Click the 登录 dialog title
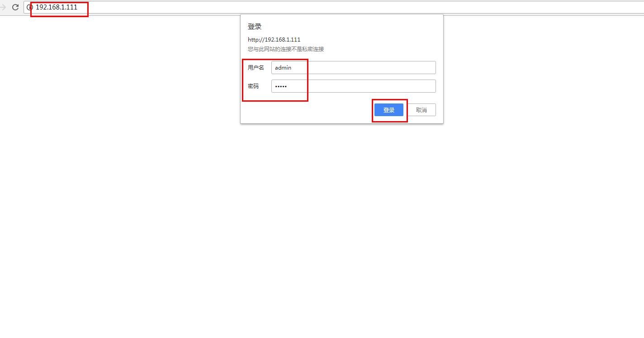 [255, 27]
